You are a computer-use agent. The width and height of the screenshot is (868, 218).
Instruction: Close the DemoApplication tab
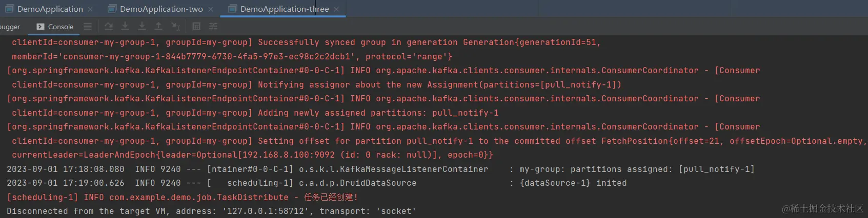[x=91, y=9]
